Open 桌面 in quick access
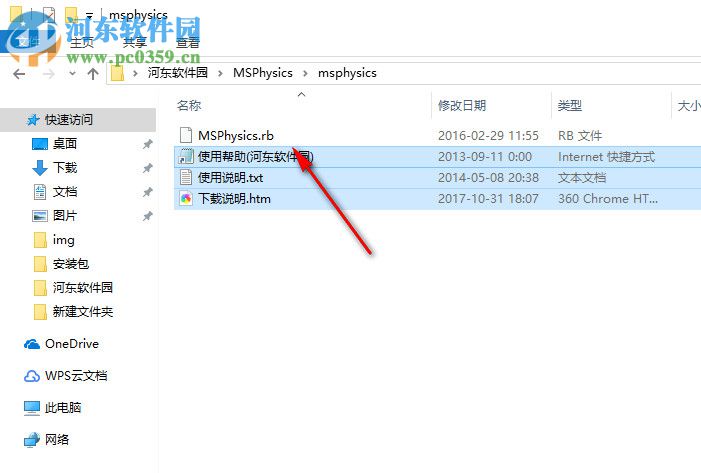This screenshot has width=701, height=473. coord(65,144)
